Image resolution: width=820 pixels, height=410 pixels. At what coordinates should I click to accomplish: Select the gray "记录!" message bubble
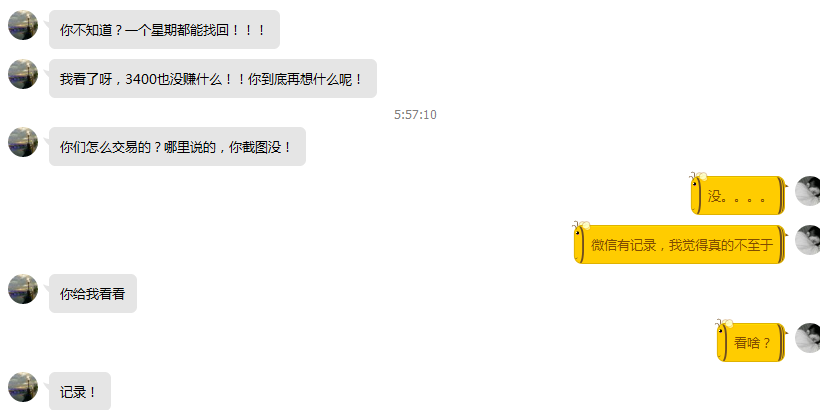click(x=80, y=391)
